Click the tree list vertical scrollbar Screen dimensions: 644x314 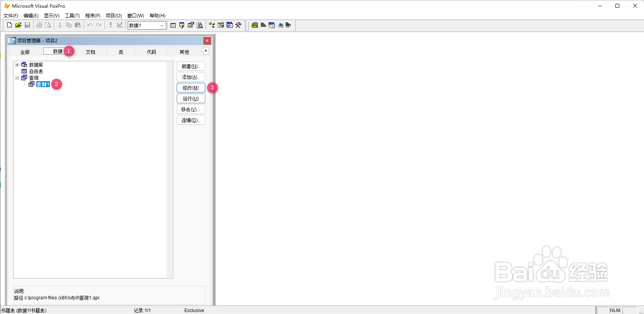pos(169,170)
